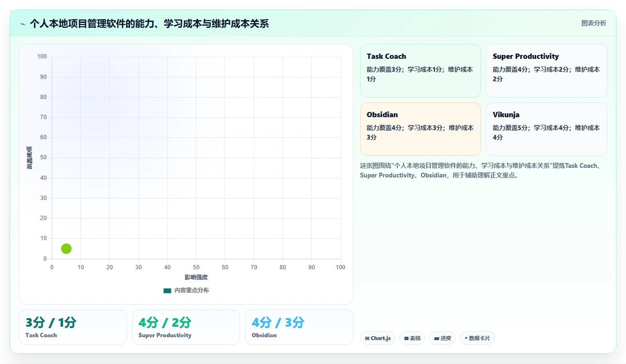Click the 数据卡片 tag chip
Screen dimensions: 626x364
(477, 338)
